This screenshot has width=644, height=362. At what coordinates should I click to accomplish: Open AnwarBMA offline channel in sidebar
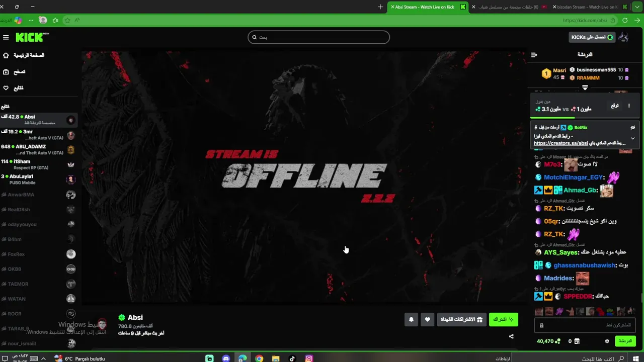tap(39, 195)
